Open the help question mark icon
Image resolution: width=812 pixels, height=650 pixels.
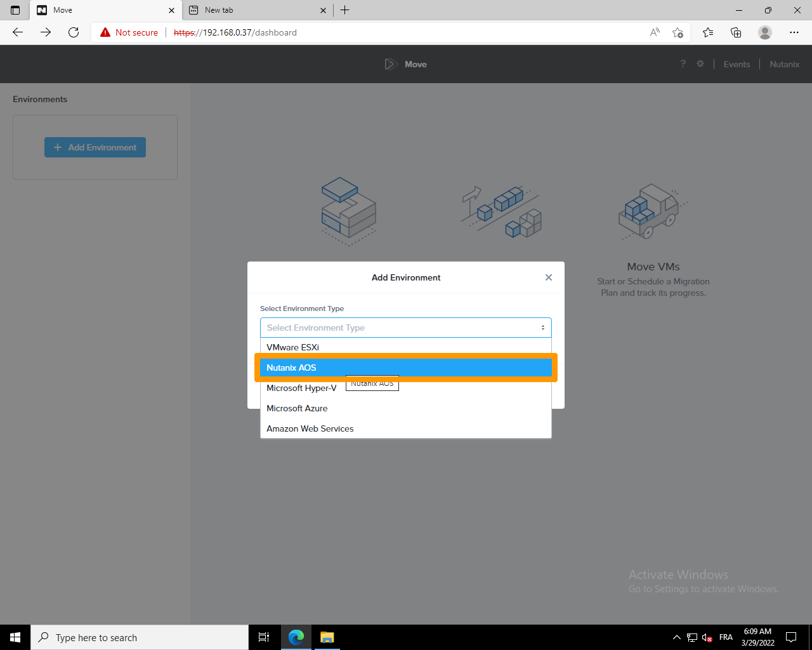tap(683, 64)
